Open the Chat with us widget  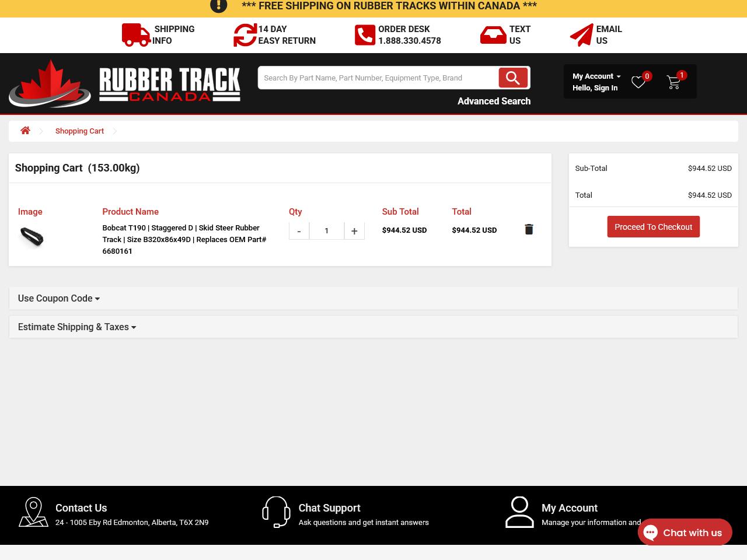[685, 533]
